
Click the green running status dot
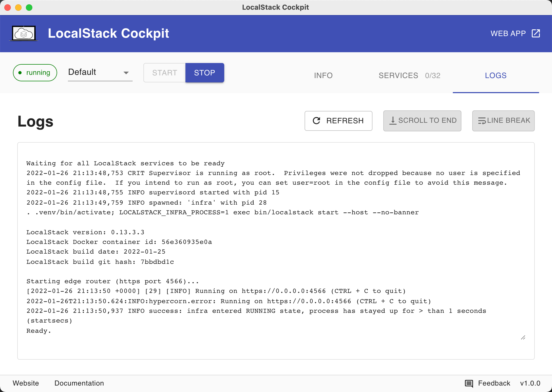(20, 73)
